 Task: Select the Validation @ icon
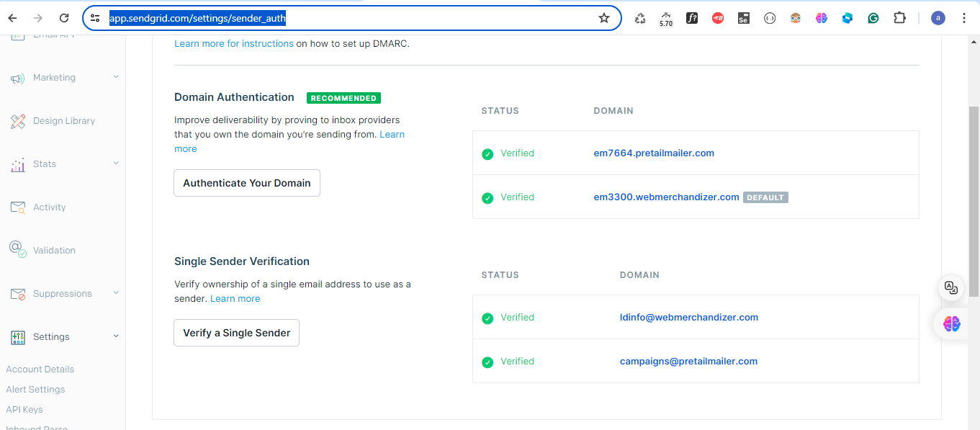(x=17, y=250)
